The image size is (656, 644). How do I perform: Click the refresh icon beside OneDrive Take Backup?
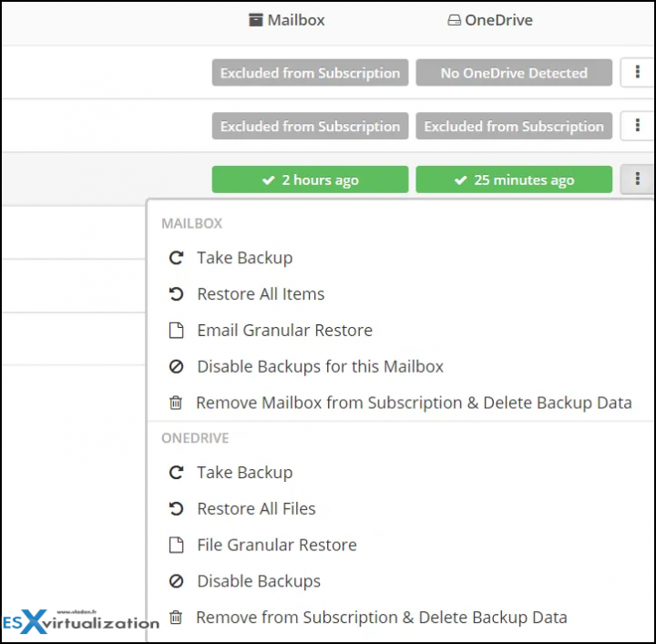click(176, 473)
